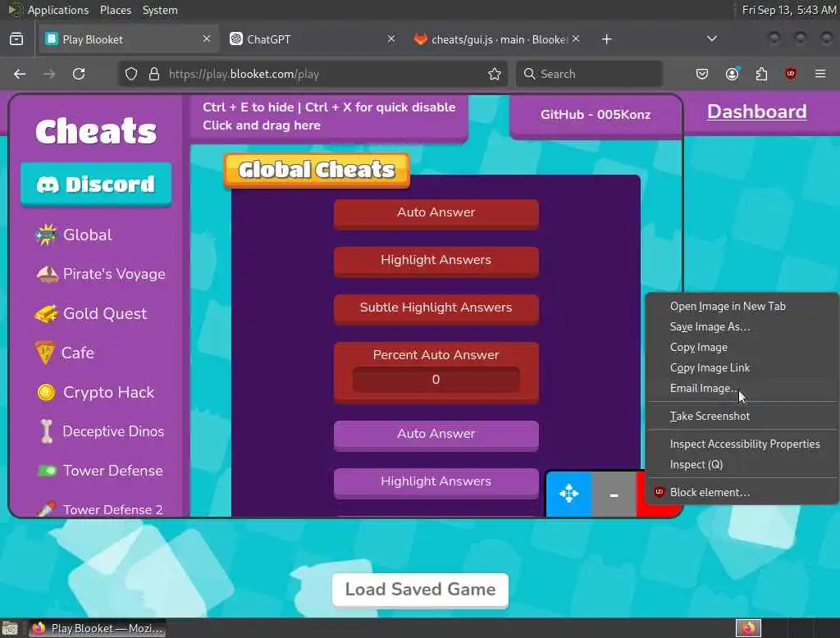
Task: Open GitHub - 005Konz link
Action: click(596, 116)
